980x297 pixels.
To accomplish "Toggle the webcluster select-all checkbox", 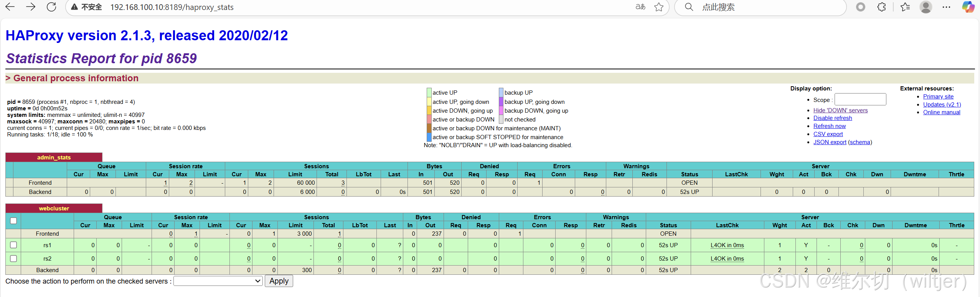I will coord(13,221).
